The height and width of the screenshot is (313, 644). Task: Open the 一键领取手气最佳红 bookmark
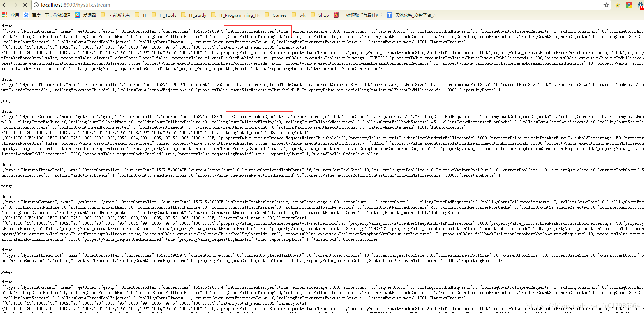pos(358,15)
